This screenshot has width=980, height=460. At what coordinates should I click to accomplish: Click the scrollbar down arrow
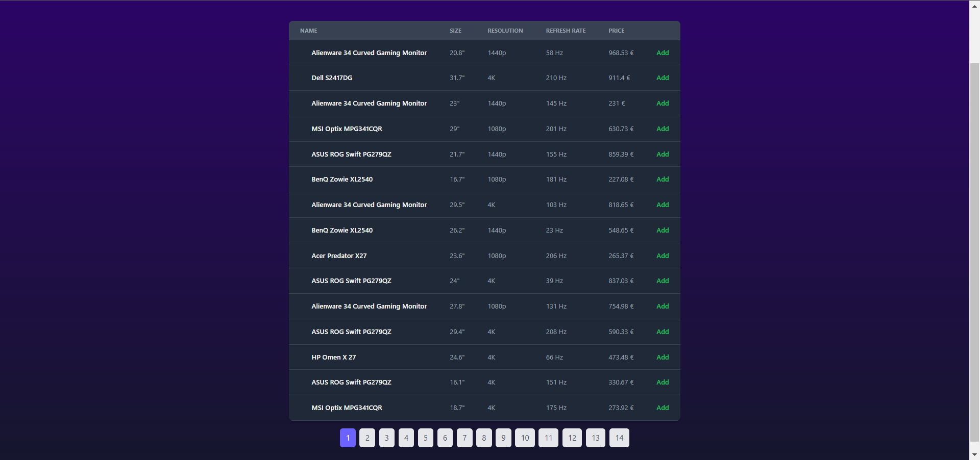(974, 454)
